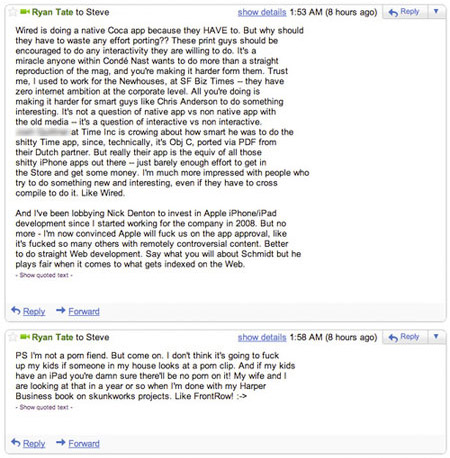The height and width of the screenshot is (458, 450).
Task: Click Reply button at top of second message
Action: (404, 337)
